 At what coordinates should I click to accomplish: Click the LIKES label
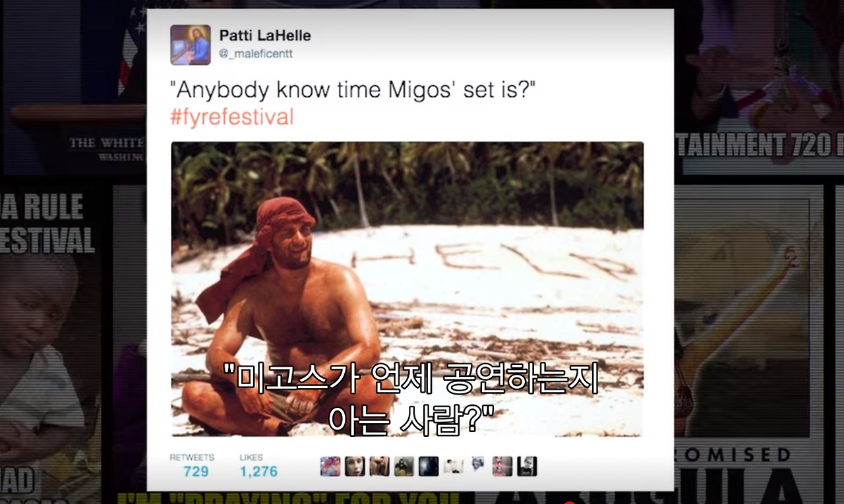click(251, 457)
